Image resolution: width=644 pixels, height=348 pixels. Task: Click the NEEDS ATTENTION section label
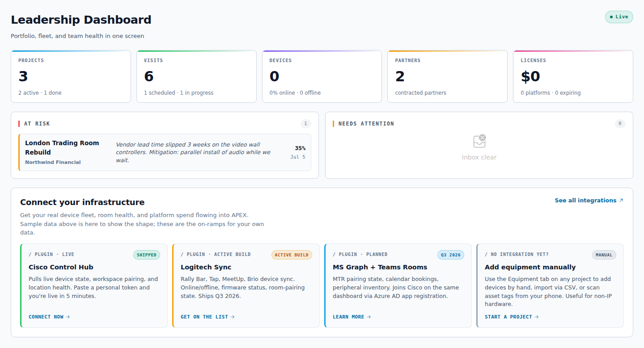coord(366,124)
